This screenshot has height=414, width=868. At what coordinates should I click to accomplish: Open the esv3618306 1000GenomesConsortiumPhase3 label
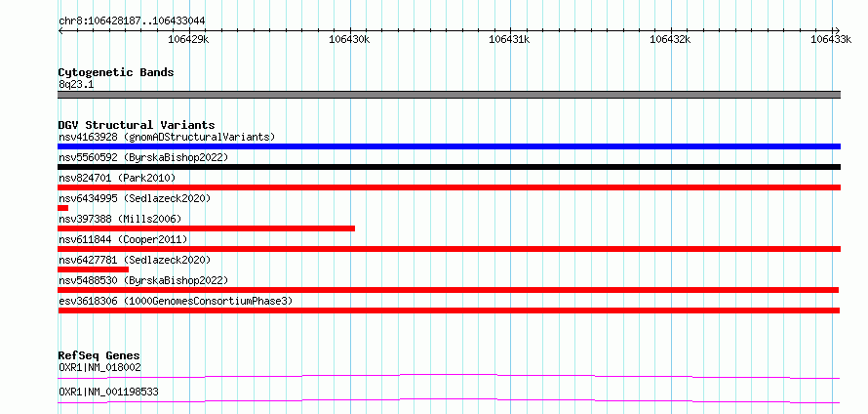click(176, 301)
